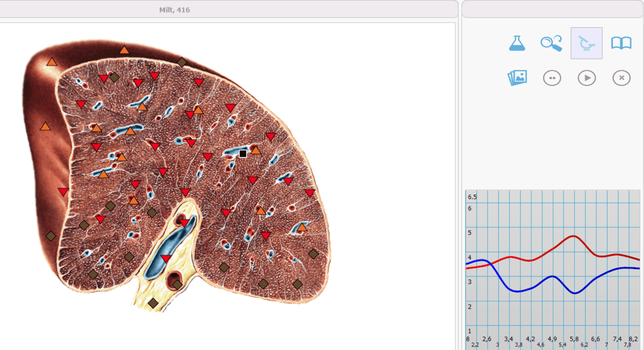
Task: Open the book reference icon
Action: (621, 43)
